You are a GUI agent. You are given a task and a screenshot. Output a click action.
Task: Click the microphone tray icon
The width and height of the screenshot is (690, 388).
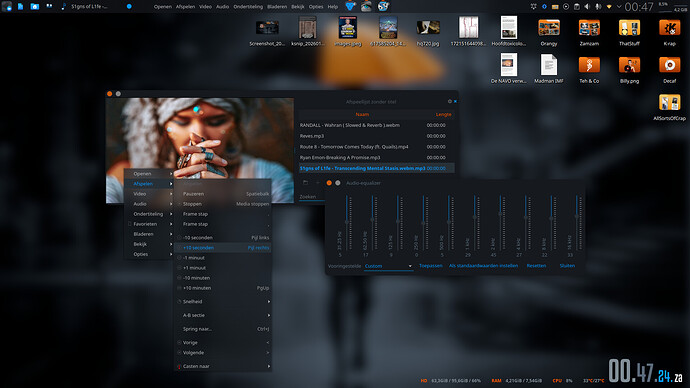[x=598, y=7]
